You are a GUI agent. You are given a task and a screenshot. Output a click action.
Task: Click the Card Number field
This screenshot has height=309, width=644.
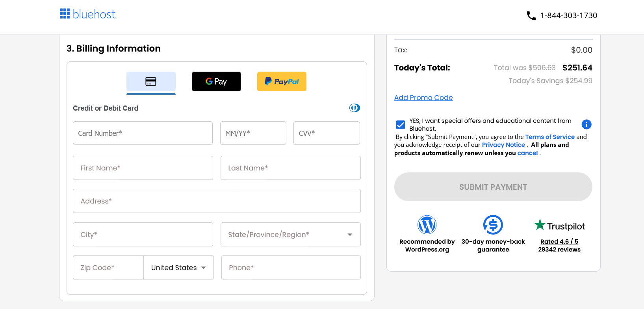point(143,133)
